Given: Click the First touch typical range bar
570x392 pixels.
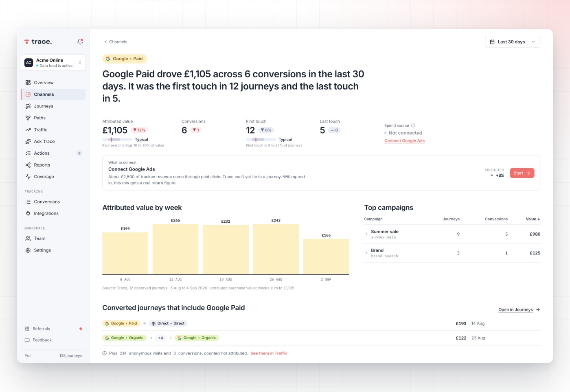Looking at the screenshot, I should [x=261, y=140].
